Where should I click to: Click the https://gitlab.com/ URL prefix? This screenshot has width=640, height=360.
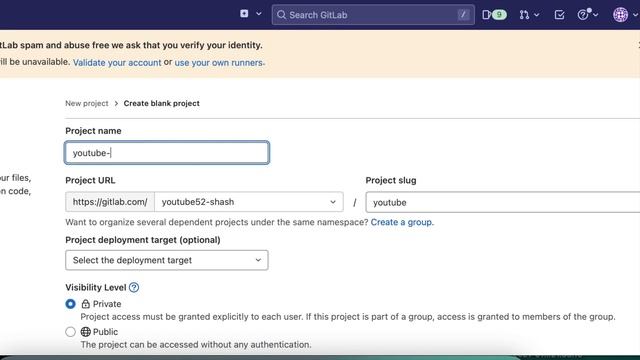(x=110, y=202)
